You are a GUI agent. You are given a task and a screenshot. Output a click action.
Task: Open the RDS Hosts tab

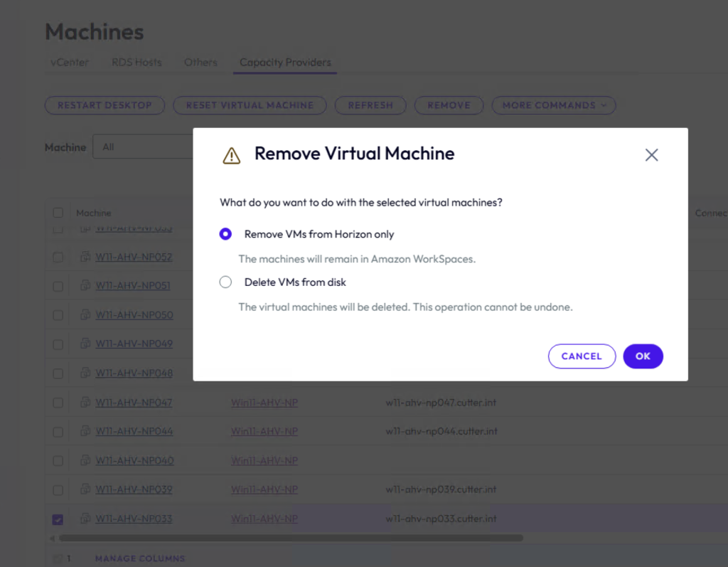136,63
